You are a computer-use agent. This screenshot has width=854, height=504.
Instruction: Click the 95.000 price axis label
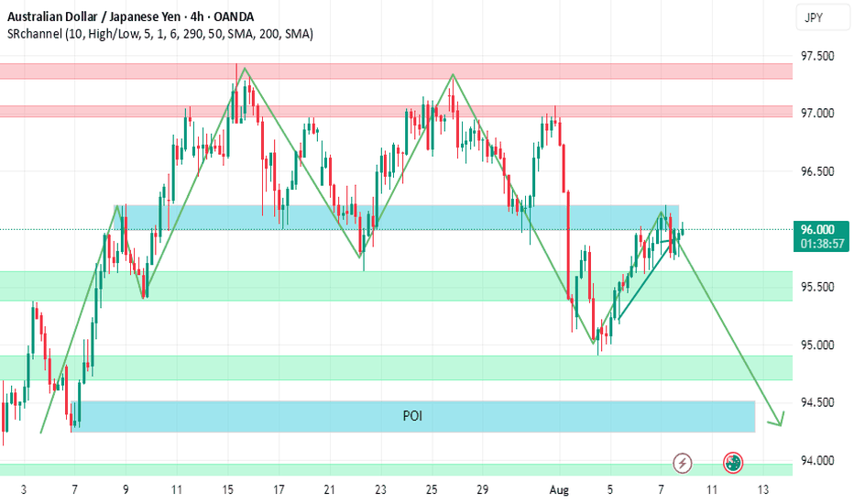tap(817, 345)
